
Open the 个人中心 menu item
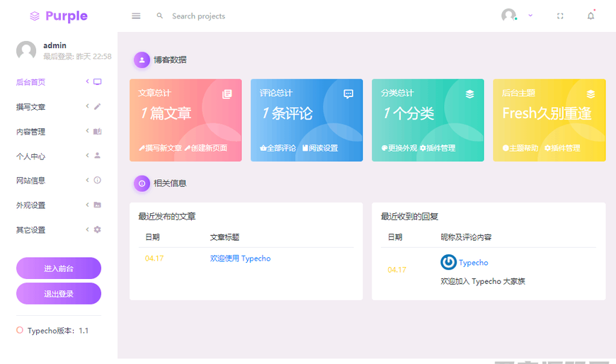(x=31, y=157)
